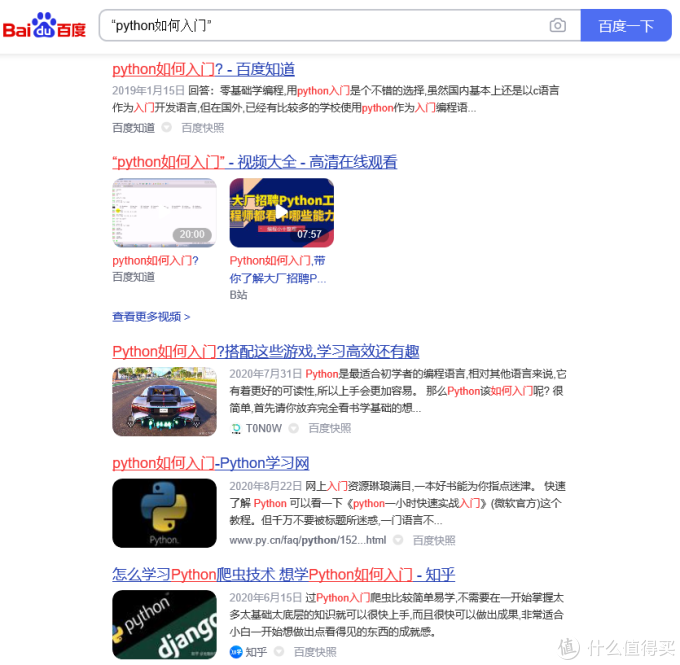Click the Baidu logo
The height and width of the screenshot is (665, 680).
pos(44,26)
